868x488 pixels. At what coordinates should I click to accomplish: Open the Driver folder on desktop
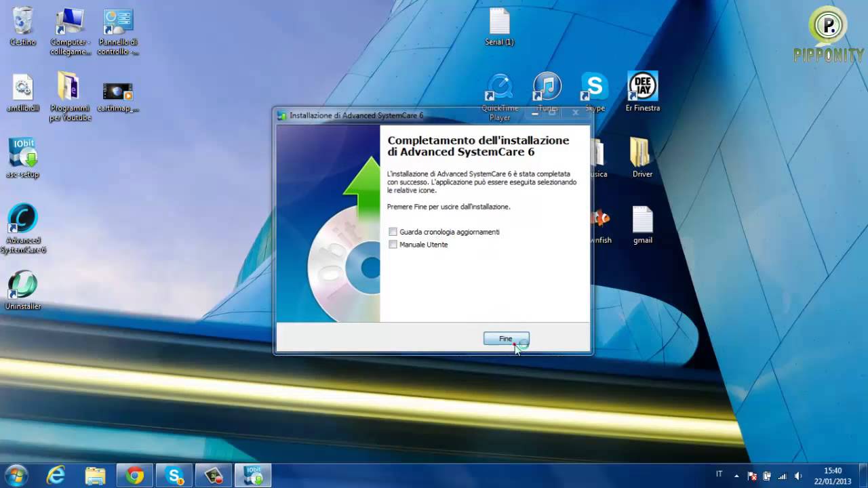[642, 158]
